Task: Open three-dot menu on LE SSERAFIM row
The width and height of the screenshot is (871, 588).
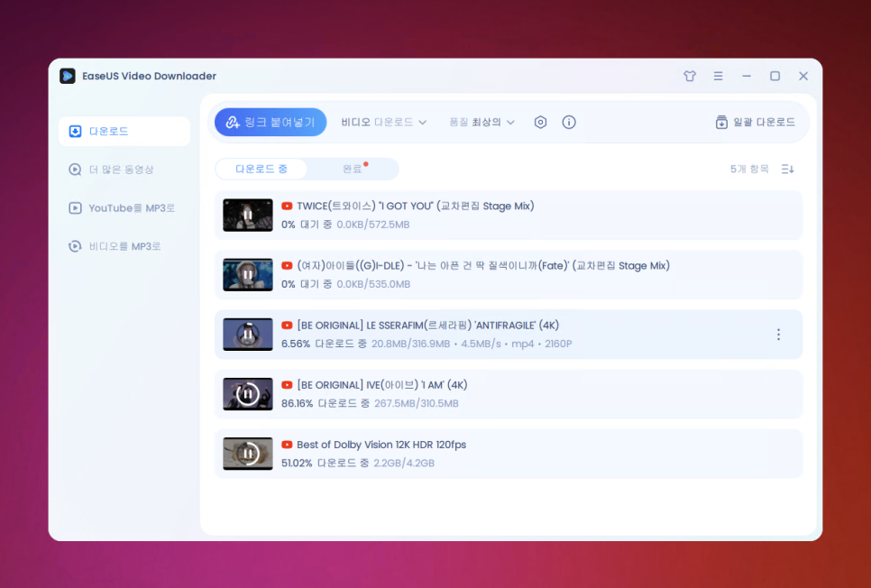Action: (x=778, y=334)
